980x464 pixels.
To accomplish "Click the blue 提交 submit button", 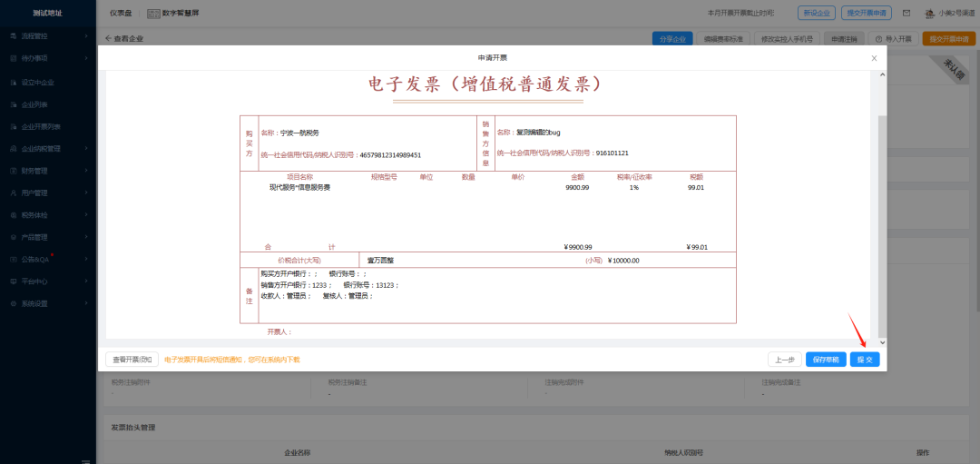I will coord(864,360).
